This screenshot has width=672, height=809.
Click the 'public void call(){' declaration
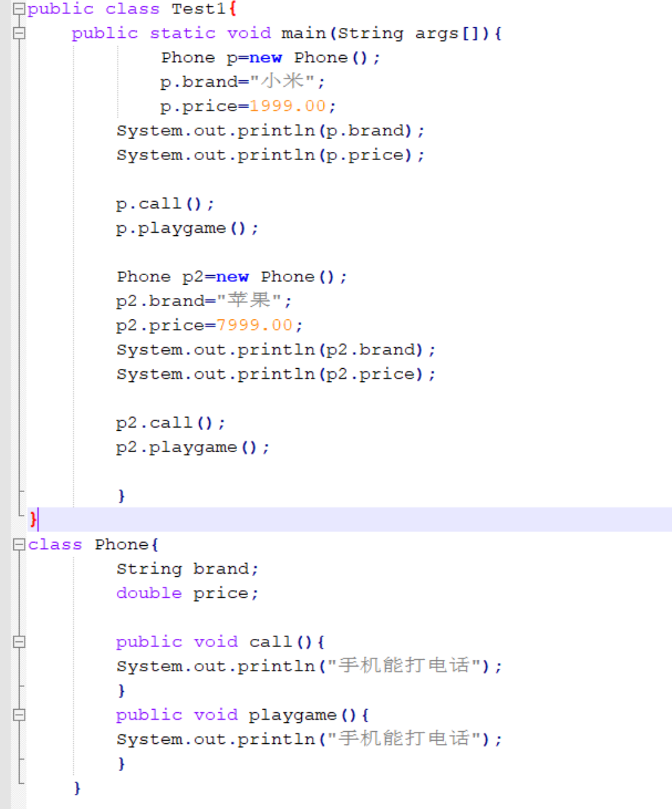pyautogui.click(x=220, y=642)
